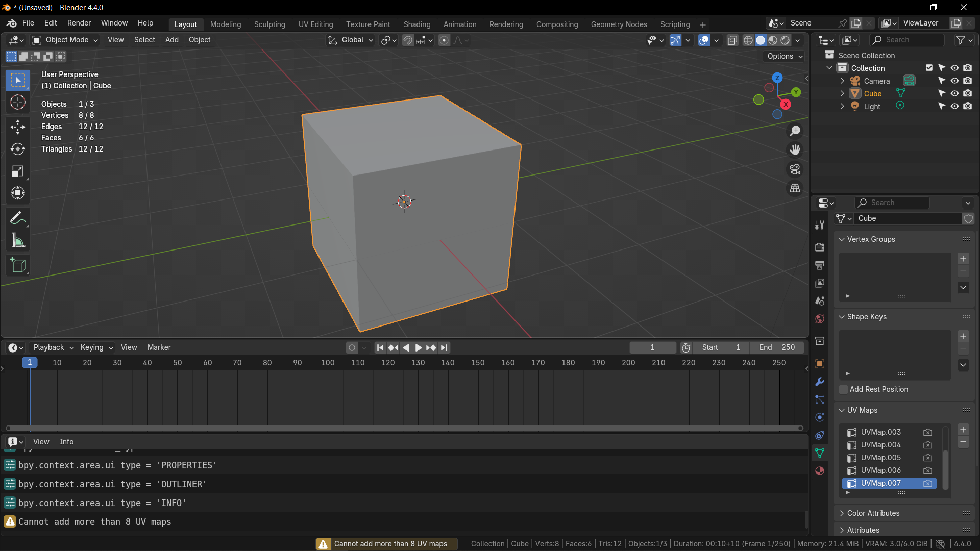The height and width of the screenshot is (551, 980).
Task: Hide Cube in viewport via eye icon
Action: tap(954, 93)
